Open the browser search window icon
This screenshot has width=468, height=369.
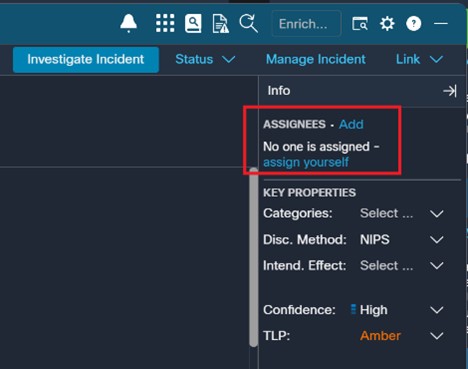(360, 24)
